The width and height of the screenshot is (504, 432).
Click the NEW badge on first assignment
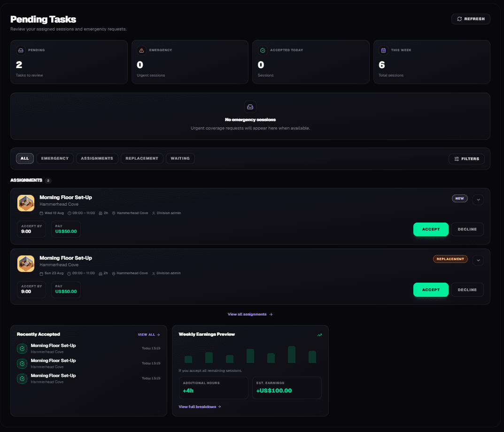(x=460, y=198)
